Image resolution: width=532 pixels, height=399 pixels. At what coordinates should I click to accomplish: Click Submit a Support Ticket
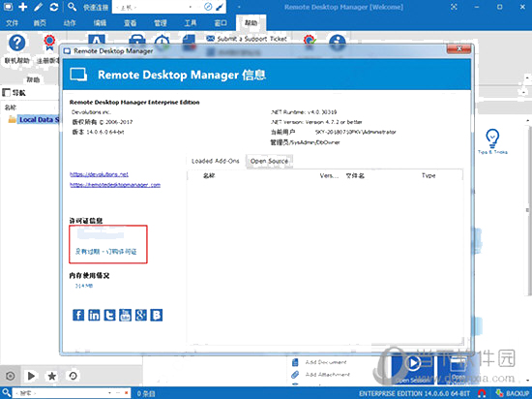click(247, 39)
